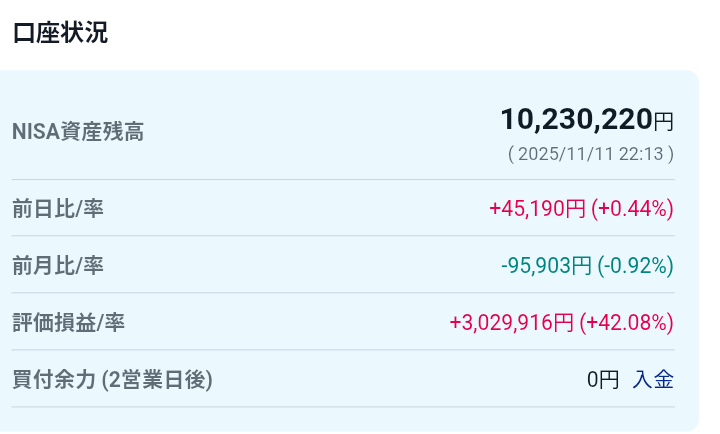Click the 10,230,220 balance amount

(576, 120)
